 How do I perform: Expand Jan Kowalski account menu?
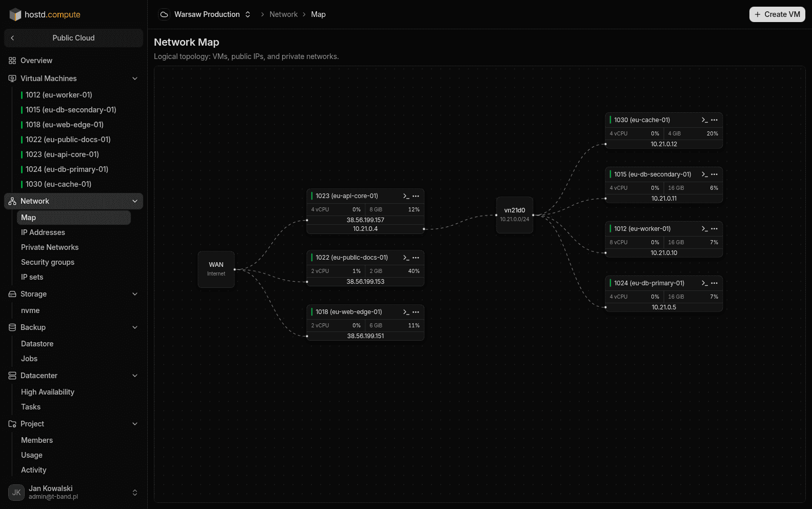[x=135, y=493]
